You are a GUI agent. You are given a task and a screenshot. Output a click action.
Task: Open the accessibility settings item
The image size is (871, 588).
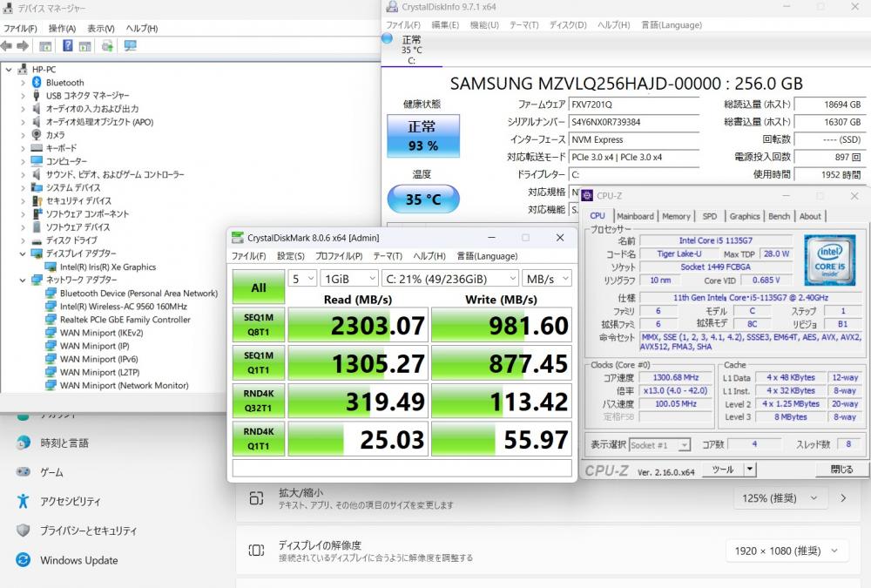[x=70, y=502]
